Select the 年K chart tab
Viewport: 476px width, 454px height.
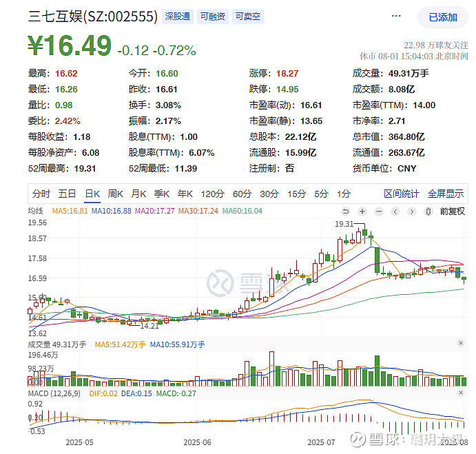point(185,194)
